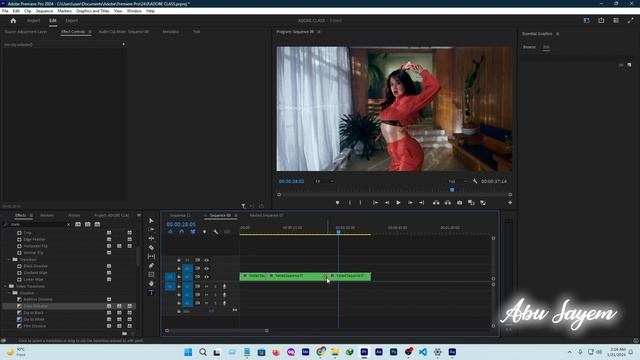Select the Hand tool
The height and width of the screenshot is (360, 640).
point(151,283)
